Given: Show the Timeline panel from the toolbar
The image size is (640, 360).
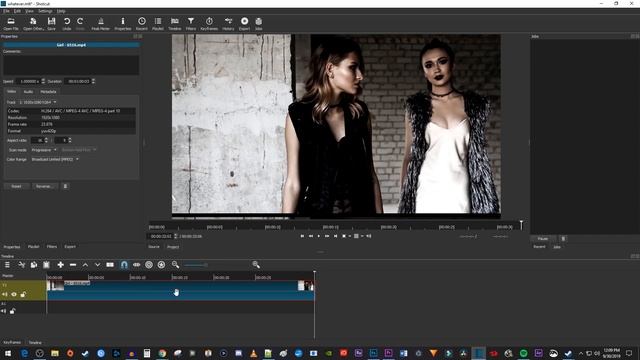Looking at the screenshot, I should [x=175, y=24].
